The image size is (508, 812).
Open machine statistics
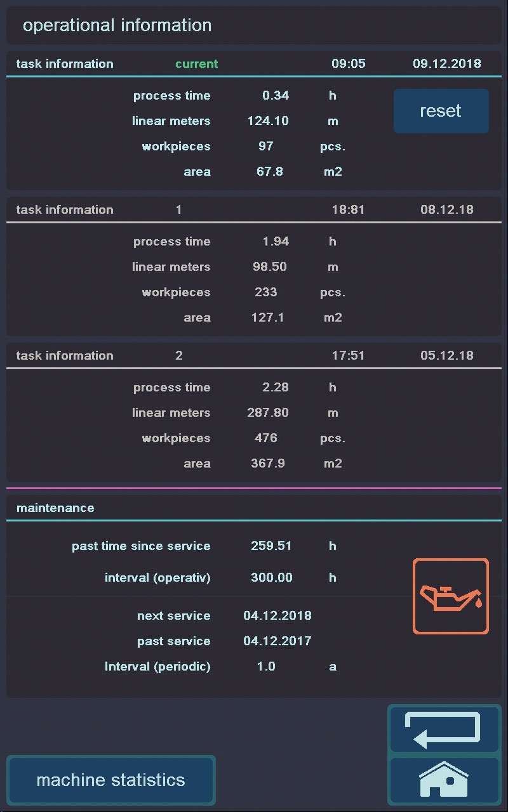(111, 780)
